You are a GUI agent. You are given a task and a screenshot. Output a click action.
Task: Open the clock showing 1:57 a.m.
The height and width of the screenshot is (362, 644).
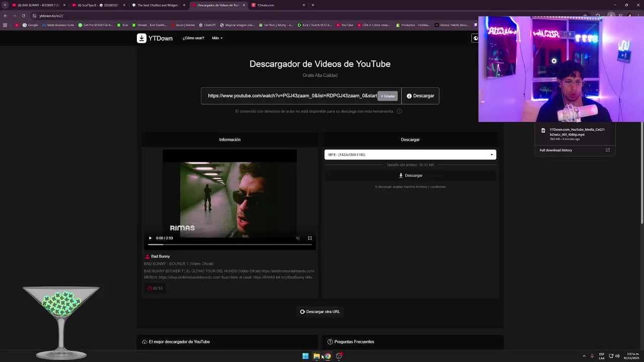[x=631, y=356]
